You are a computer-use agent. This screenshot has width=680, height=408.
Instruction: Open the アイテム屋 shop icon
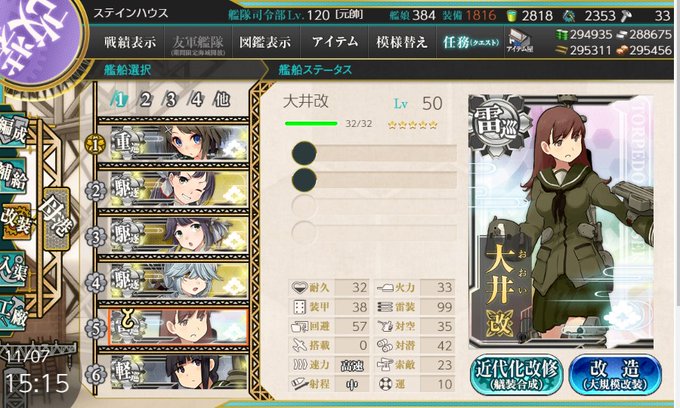[x=520, y=42]
